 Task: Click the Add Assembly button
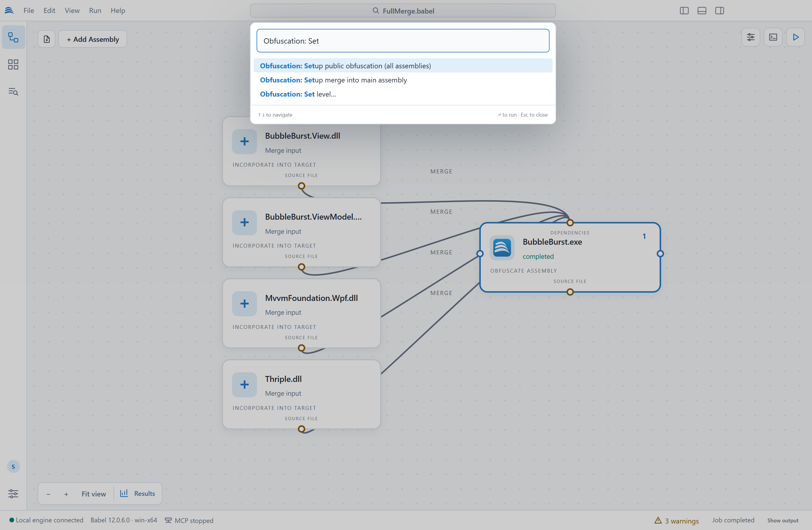click(93, 39)
